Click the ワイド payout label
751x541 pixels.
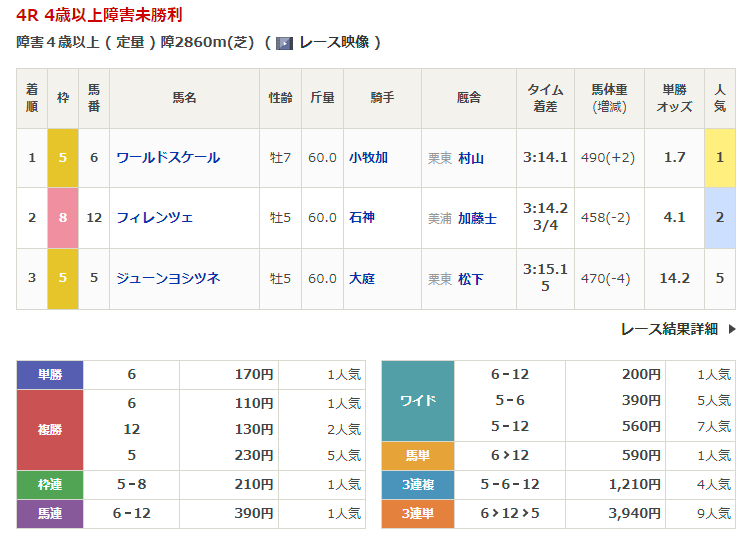tap(418, 401)
